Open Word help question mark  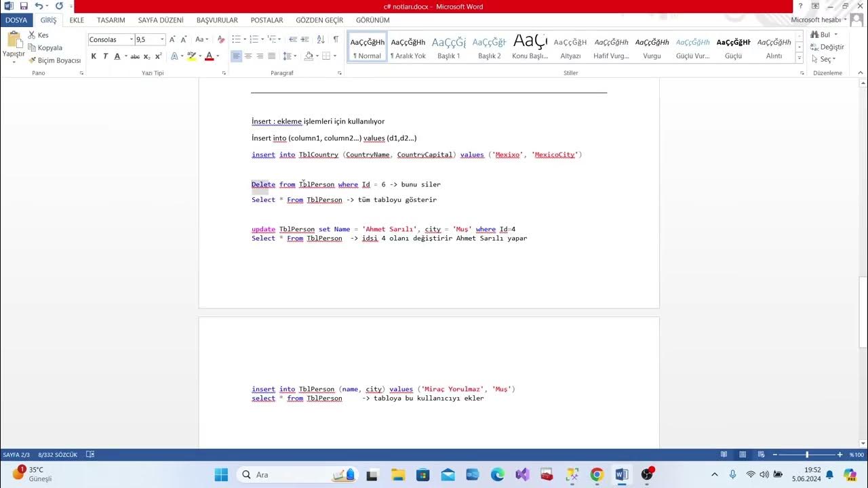tap(800, 6)
